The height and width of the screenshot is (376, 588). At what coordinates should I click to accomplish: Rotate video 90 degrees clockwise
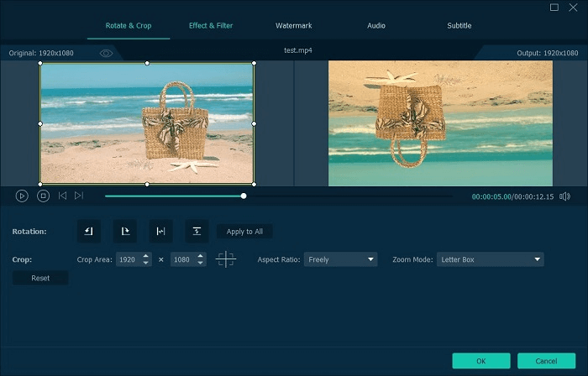point(125,231)
